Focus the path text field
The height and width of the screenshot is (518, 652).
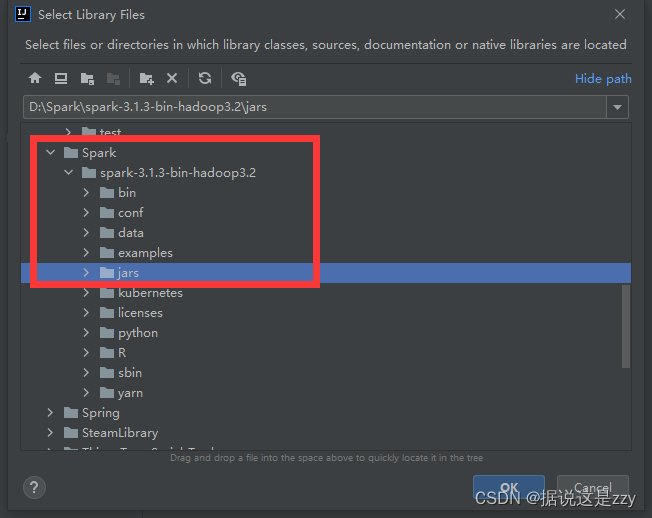315,107
